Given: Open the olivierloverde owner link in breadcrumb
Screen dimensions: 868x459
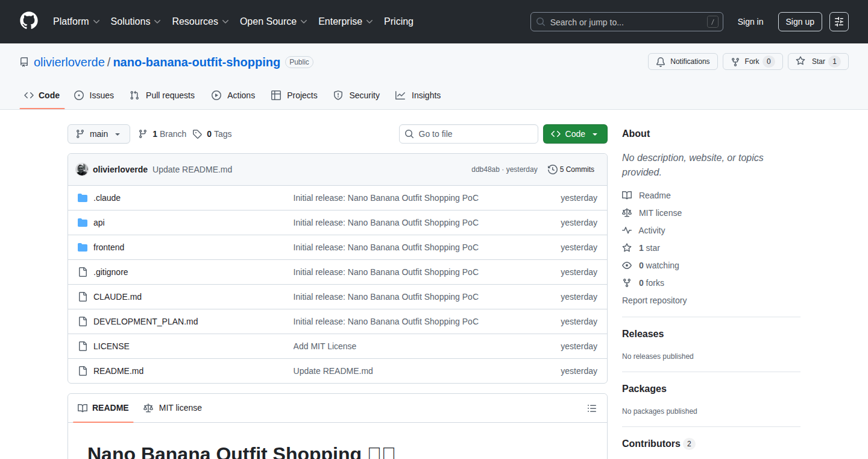Looking at the screenshot, I should click(69, 62).
